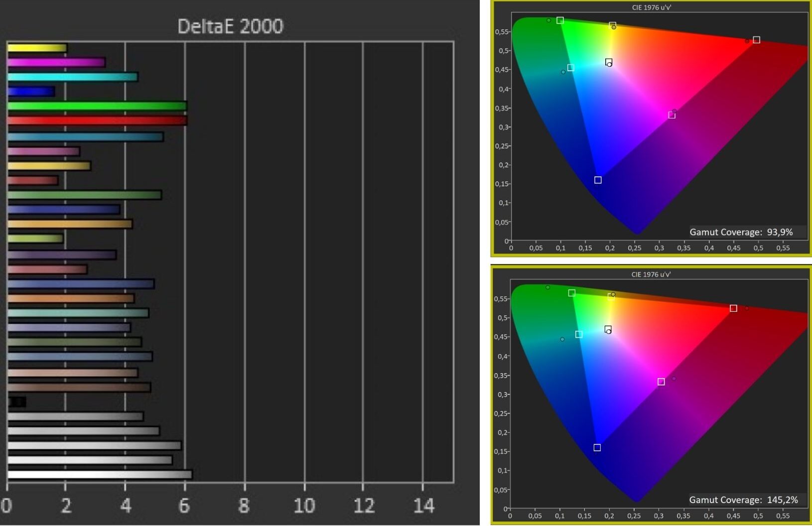Click the Gamut Coverage 93,9% label

(x=741, y=232)
